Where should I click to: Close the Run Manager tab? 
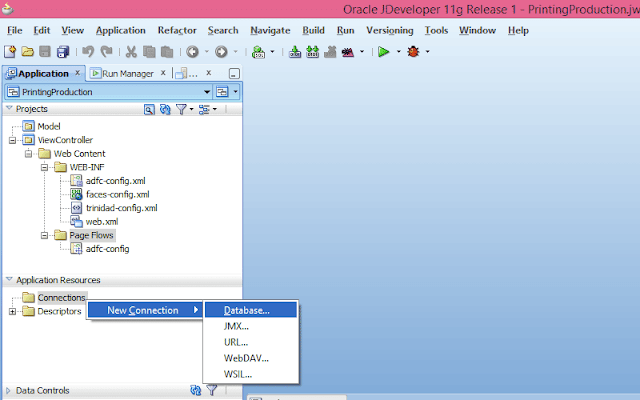pos(163,73)
